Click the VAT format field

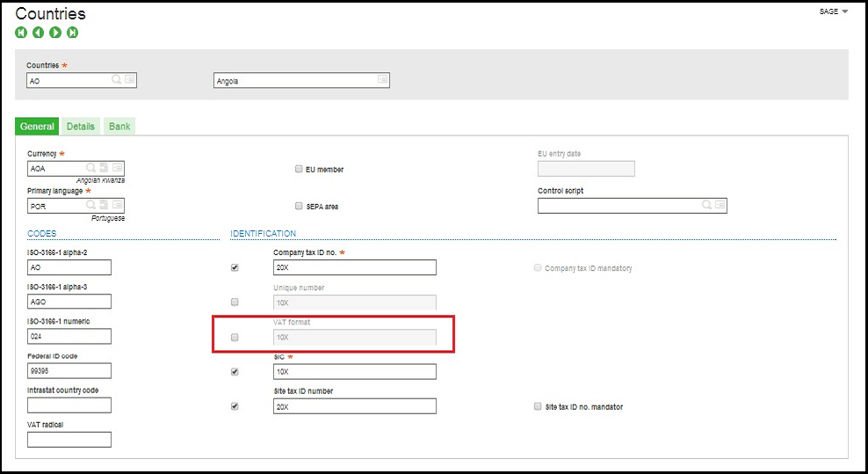pyautogui.click(x=355, y=337)
